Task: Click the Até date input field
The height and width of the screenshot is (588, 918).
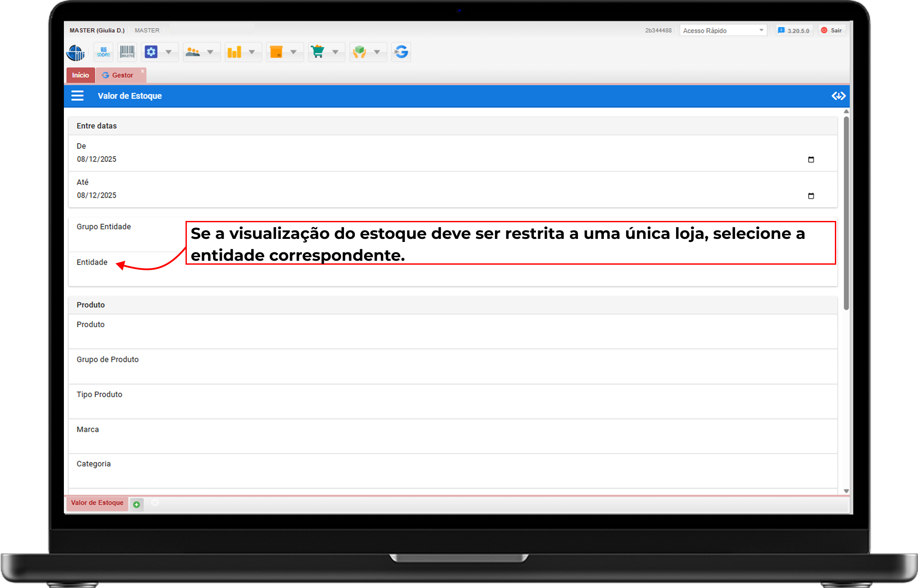Action: pyautogui.click(x=97, y=196)
